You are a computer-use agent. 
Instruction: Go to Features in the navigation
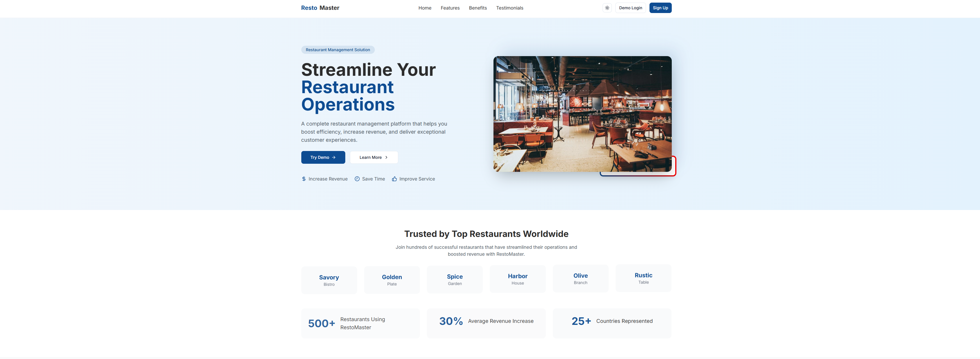(450, 8)
